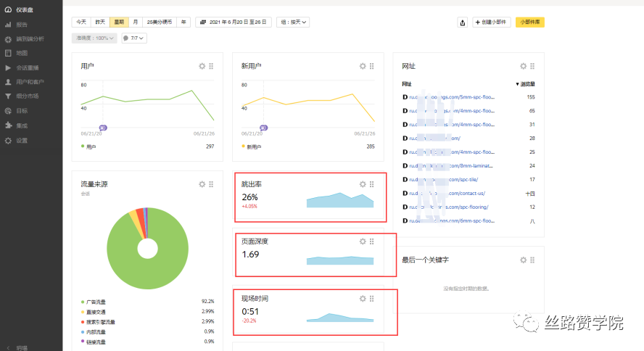Open the 7/7 segment dropdown
Screen dimensions: 644x351
click(134, 38)
